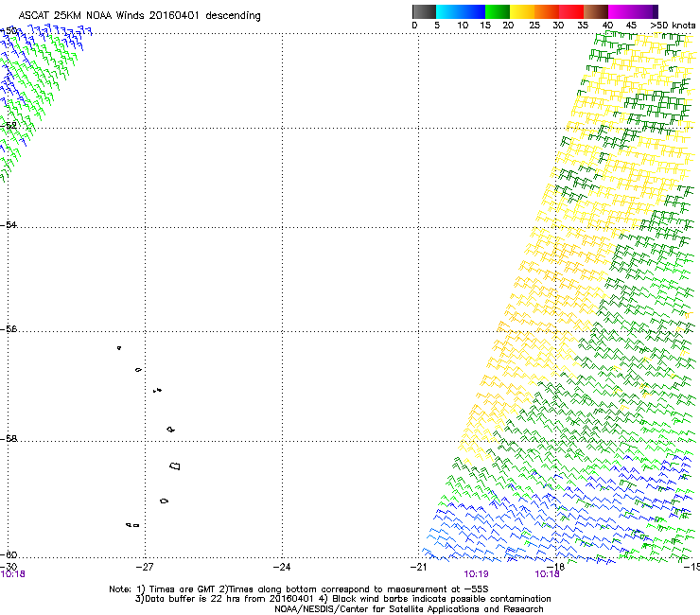Click the -52 latitude axis label
Screen dimensions: 700x615
coord(9,126)
